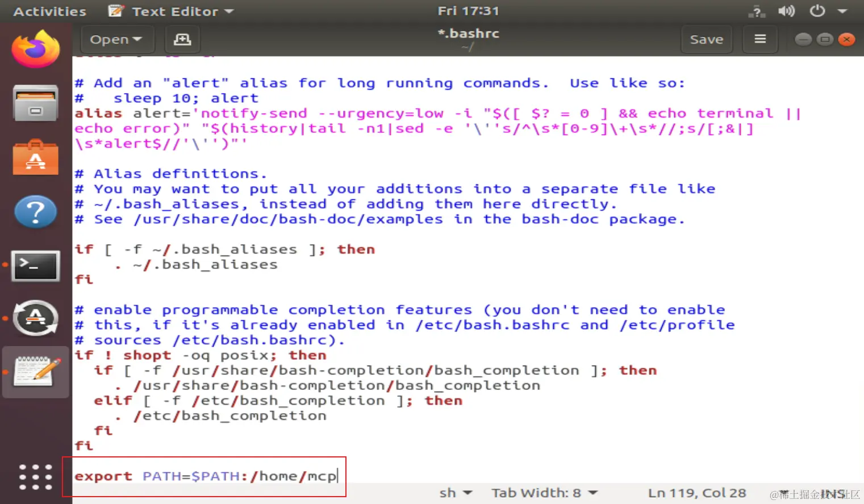
Task: Open Text Editor app menu
Action: pyautogui.click(x=171, y=11)
